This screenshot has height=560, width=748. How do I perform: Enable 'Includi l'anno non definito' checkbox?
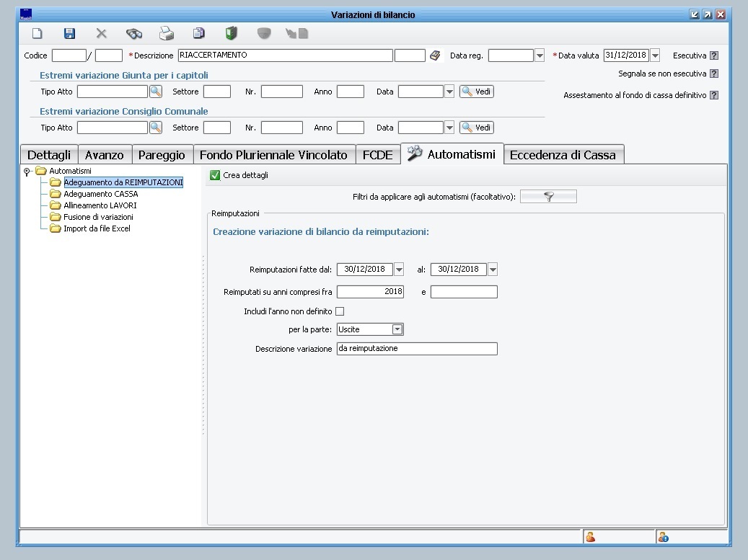pyautogui.click(x=340, y=311)
